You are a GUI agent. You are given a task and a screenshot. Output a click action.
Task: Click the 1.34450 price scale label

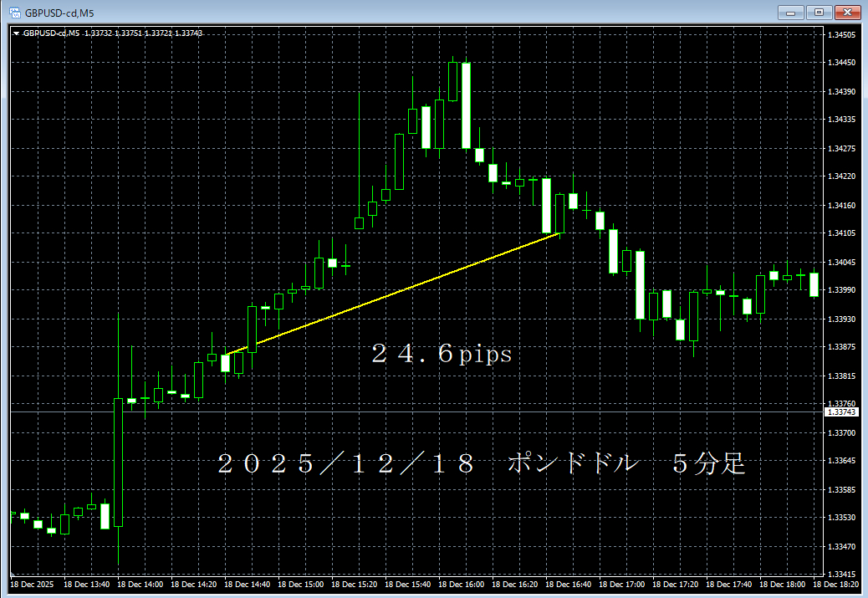(841, 63)
